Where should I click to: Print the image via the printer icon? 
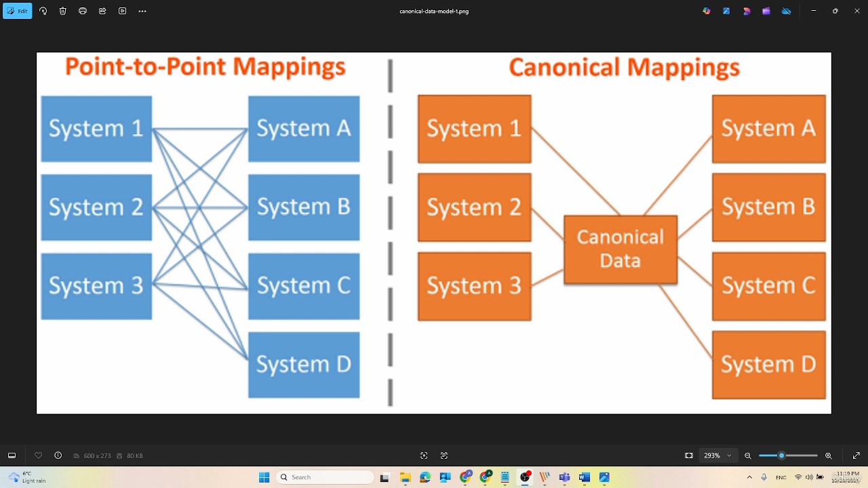pyautogui.click(x=83, y=11)
